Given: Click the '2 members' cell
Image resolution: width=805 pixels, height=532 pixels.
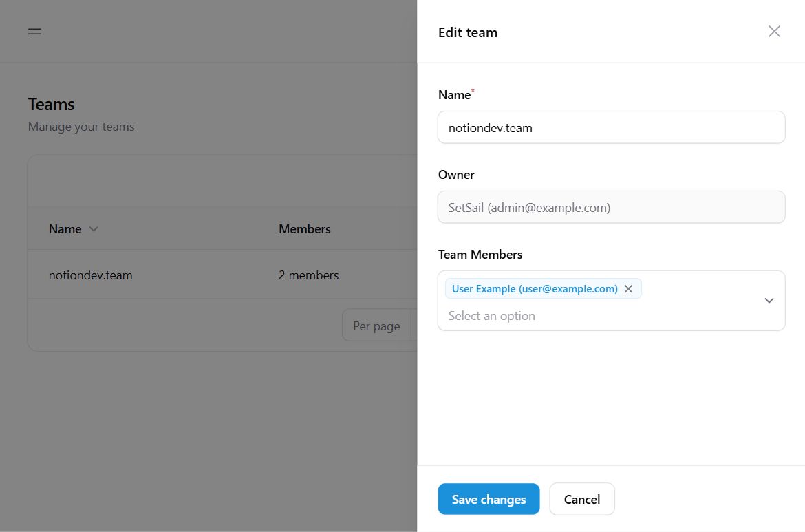Looking at the screenshot, I should tap(309, 275).
